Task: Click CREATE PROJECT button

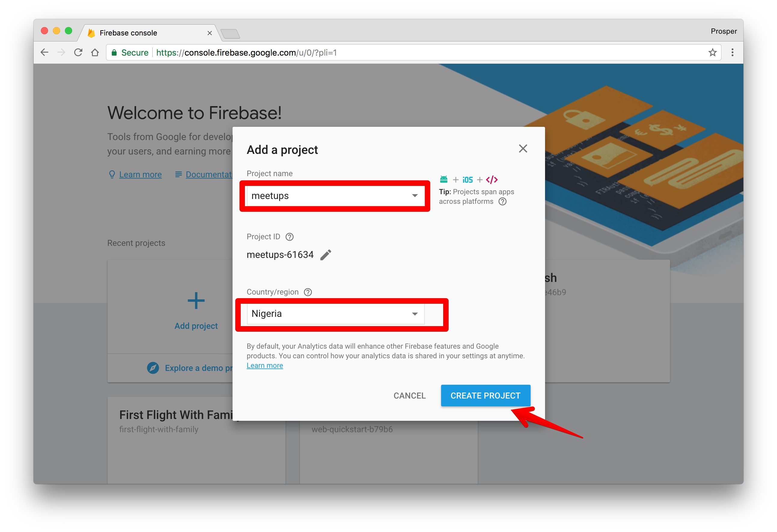Action: click(x=484, y=395)
